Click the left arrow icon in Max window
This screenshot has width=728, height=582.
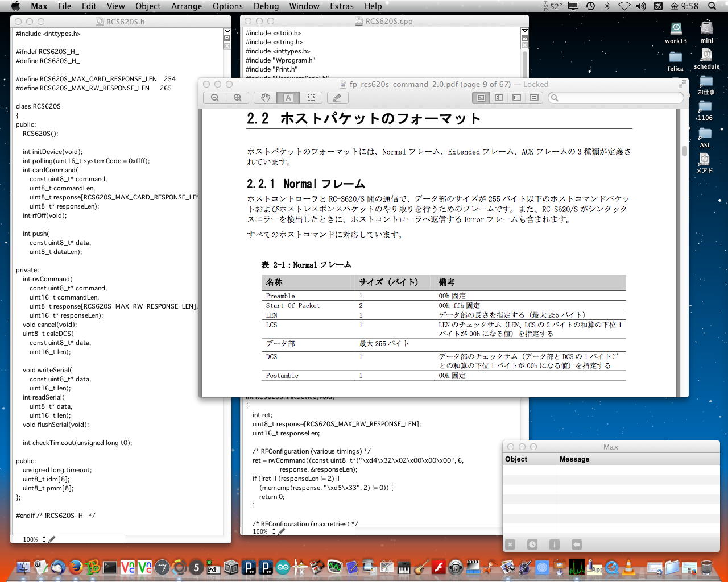tap(576, 544)
